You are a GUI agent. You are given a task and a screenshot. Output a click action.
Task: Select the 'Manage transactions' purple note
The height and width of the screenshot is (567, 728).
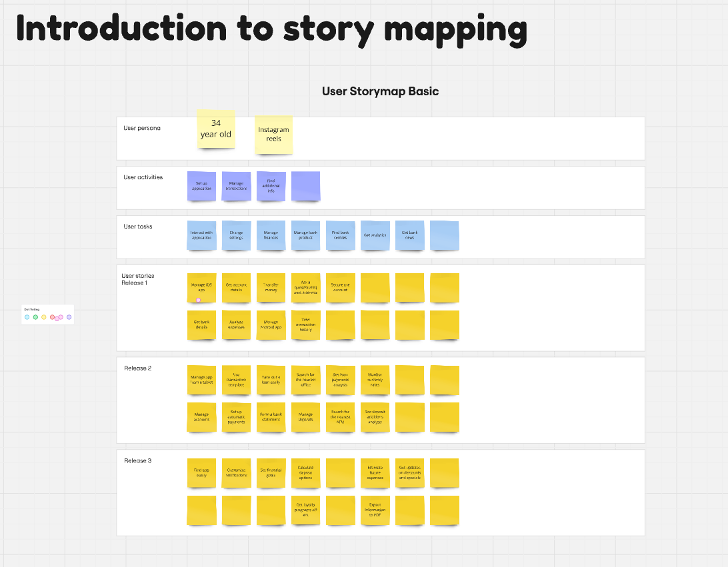(x=236, y=186)
